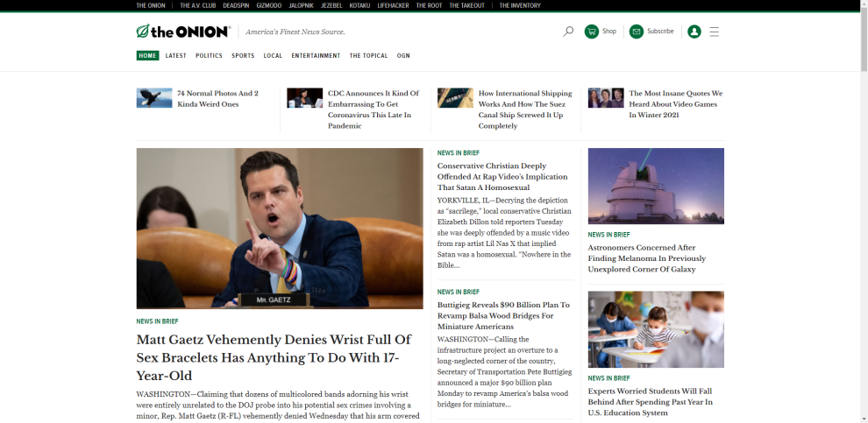Viewport: 868px width, 423px height.
Task: Click the page vertical scrollbar thumb
Action: coord(864,39)
